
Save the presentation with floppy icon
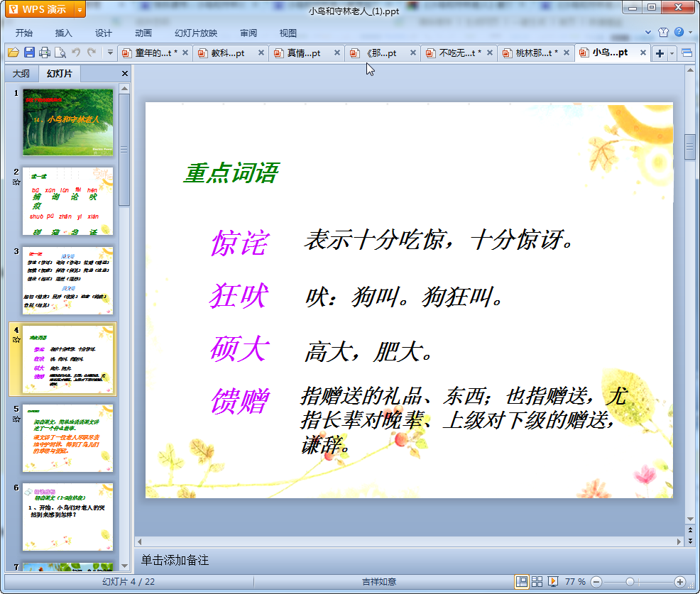(29, 53)
